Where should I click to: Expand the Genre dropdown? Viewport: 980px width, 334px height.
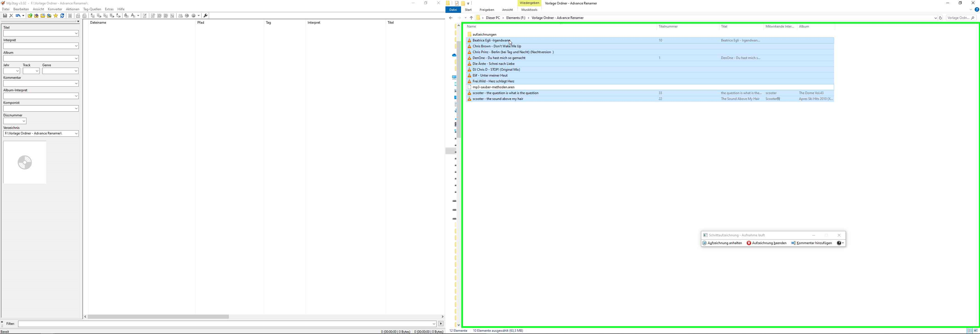click(76, 71)
